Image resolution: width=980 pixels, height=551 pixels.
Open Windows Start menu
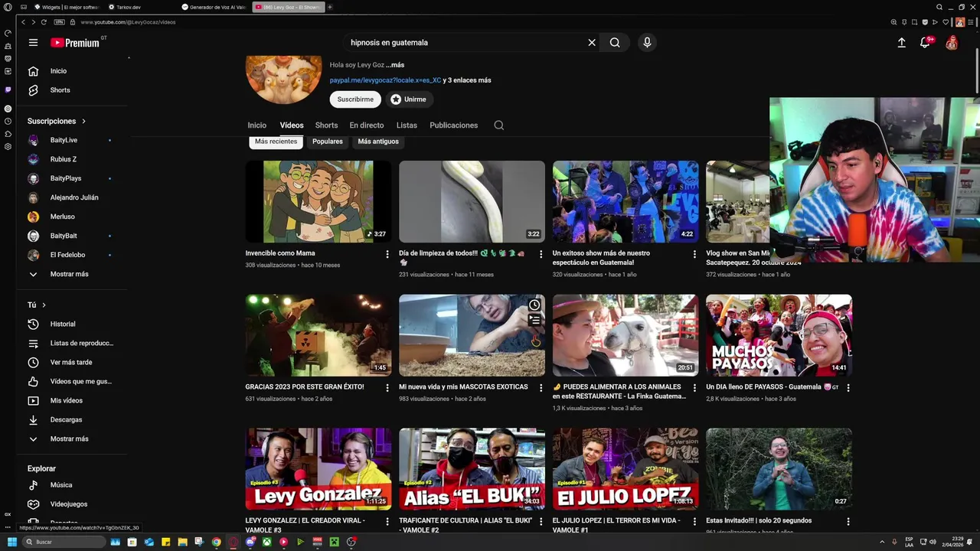point(11,542)
